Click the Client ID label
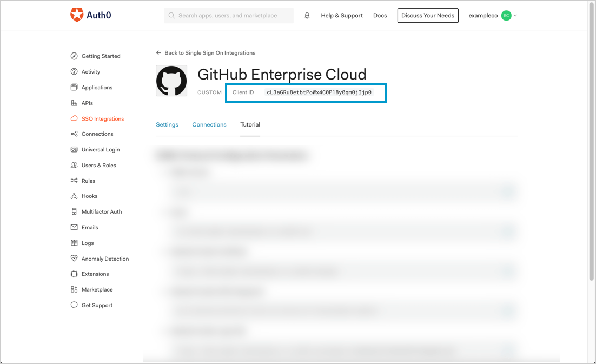The height and width of the screenshot is (364, 596). tap(243, 92)
